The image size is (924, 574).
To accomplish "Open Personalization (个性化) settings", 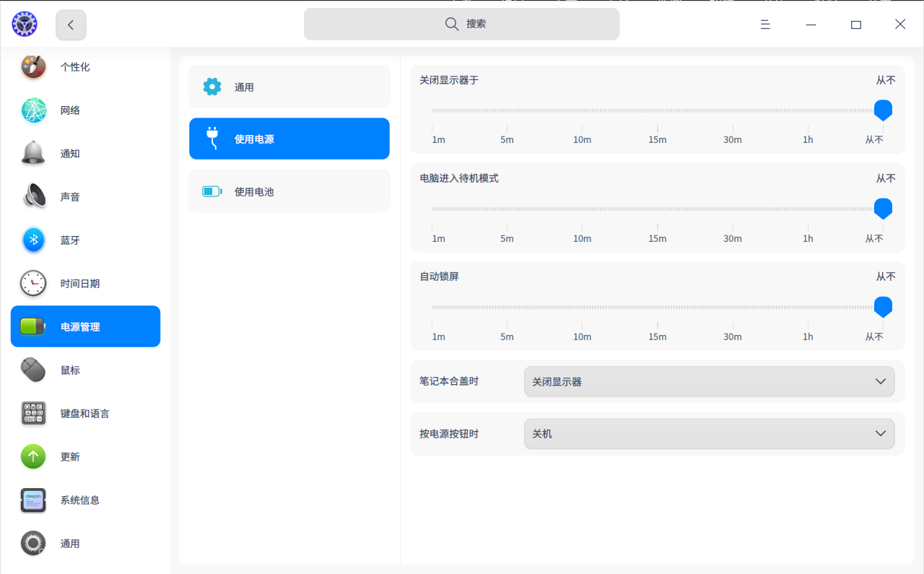I will [85, 67].
